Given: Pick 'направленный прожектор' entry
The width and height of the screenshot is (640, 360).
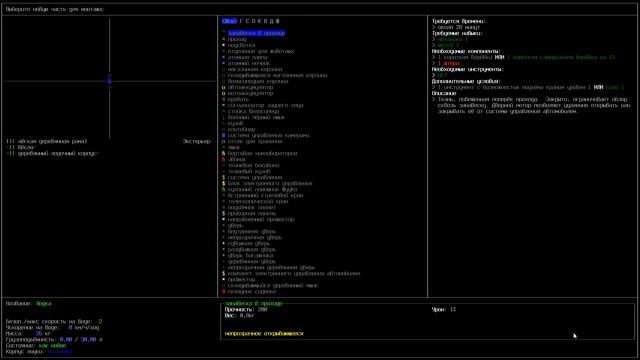Looking at the screenshot, I should tap(261, 219).
